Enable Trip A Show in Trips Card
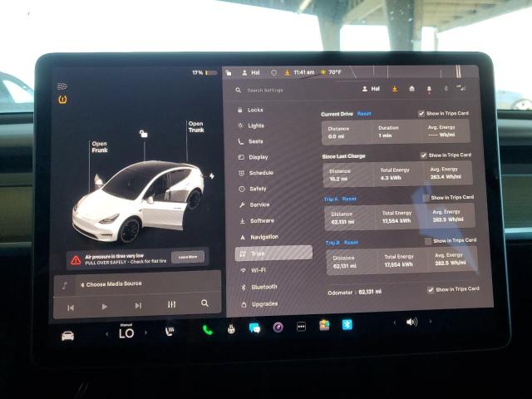 pos(426,198)
